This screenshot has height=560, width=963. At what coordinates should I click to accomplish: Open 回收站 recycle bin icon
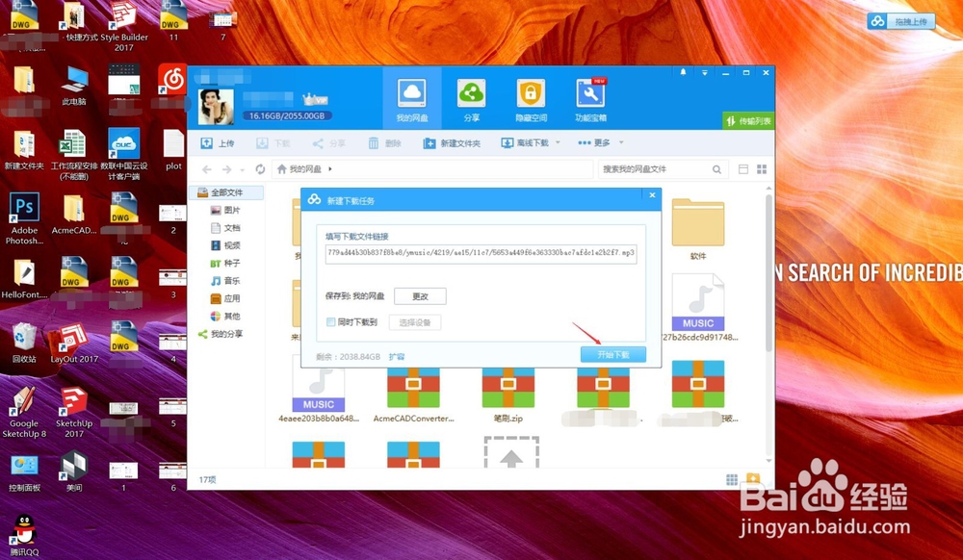coord(23,344)
